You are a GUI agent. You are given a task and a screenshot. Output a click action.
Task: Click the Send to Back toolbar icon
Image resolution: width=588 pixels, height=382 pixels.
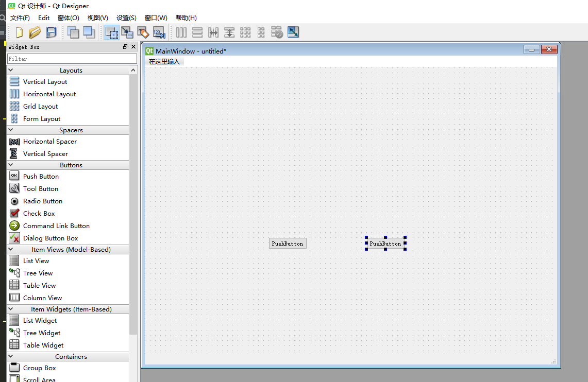73,32
